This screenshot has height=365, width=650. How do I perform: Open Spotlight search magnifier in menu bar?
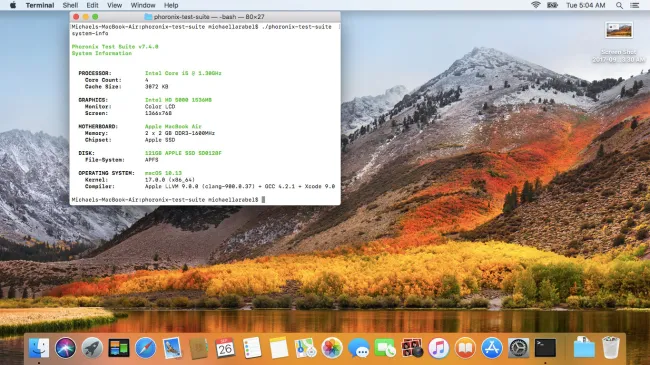pos(619,5)
